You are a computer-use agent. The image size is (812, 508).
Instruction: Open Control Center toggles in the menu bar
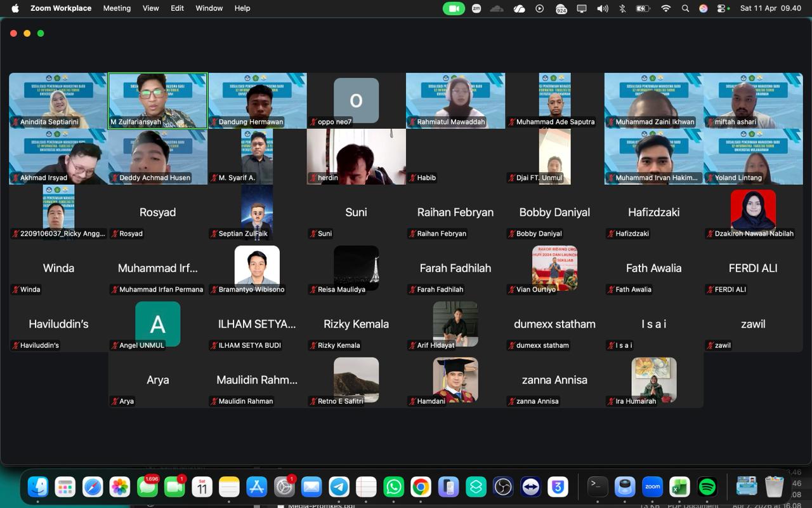click(x=722, y=8)
